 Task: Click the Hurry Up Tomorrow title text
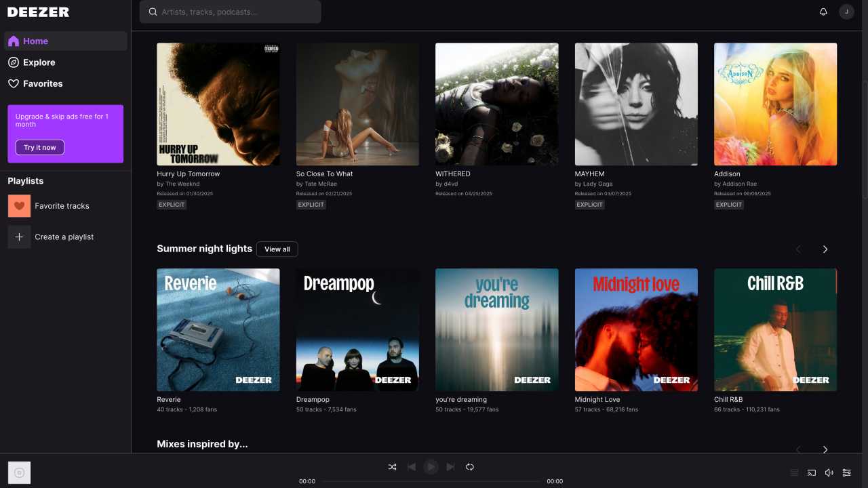[x=189, y=174]
